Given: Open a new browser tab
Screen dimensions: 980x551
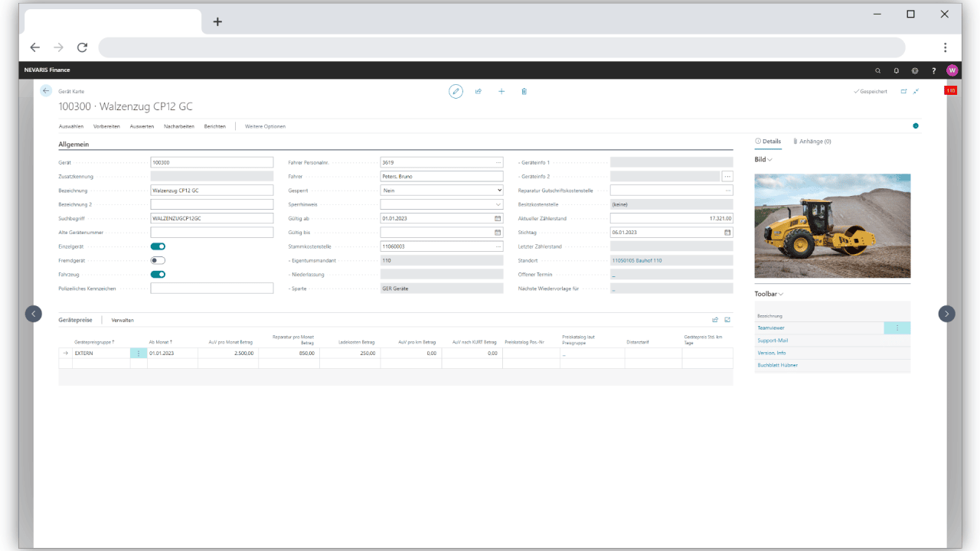Looking at the screenshot, I should tap(217, 21).
